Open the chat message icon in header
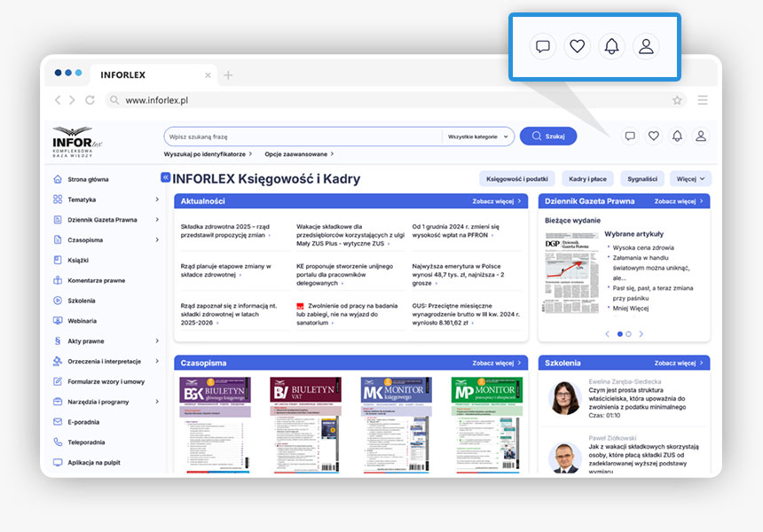Image resolution: width=763 pixels, height=532 pixels. [630, 136]
